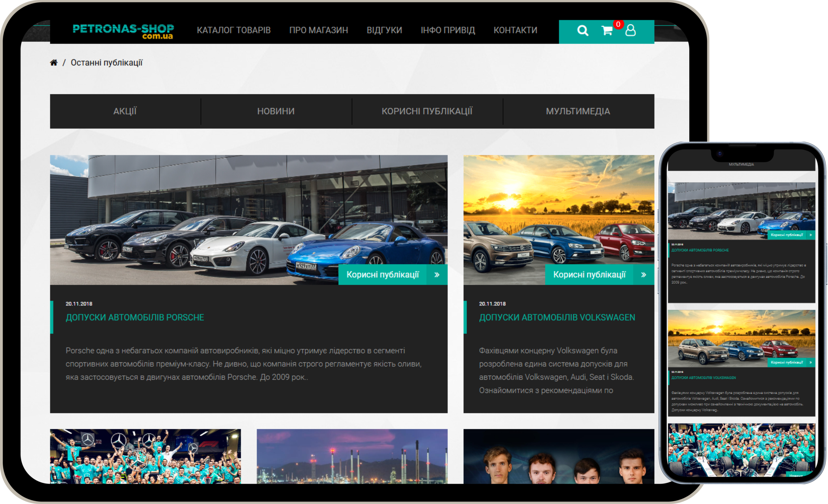Viewport: 828px width, 504px height.
Task: Click the Останні публікації breadcrumb text
Action: coord(106,63)
